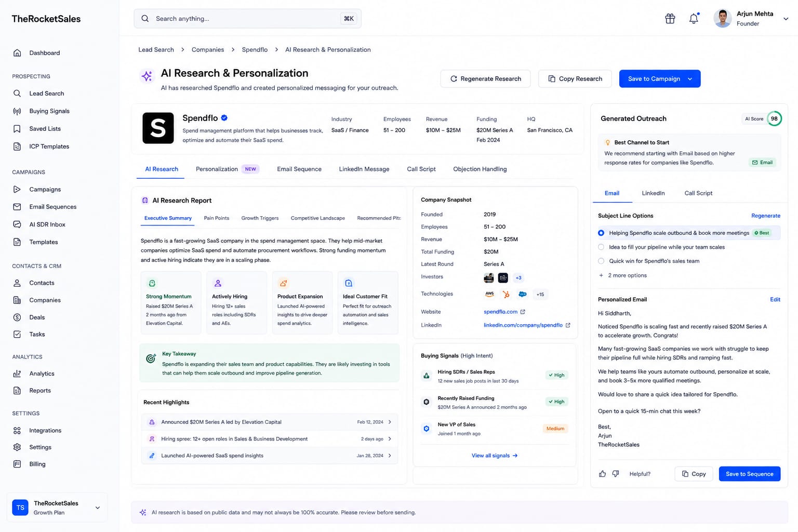The height and width of the screenshot is (532, 798).
Task: Click the Contacts person icon
Action: point(17,283)
